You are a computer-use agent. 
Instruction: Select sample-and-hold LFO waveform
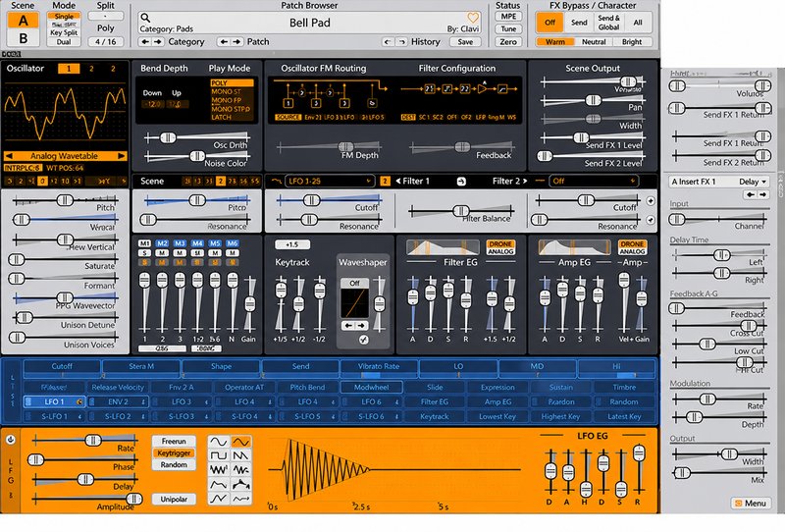tap(241, 470)
